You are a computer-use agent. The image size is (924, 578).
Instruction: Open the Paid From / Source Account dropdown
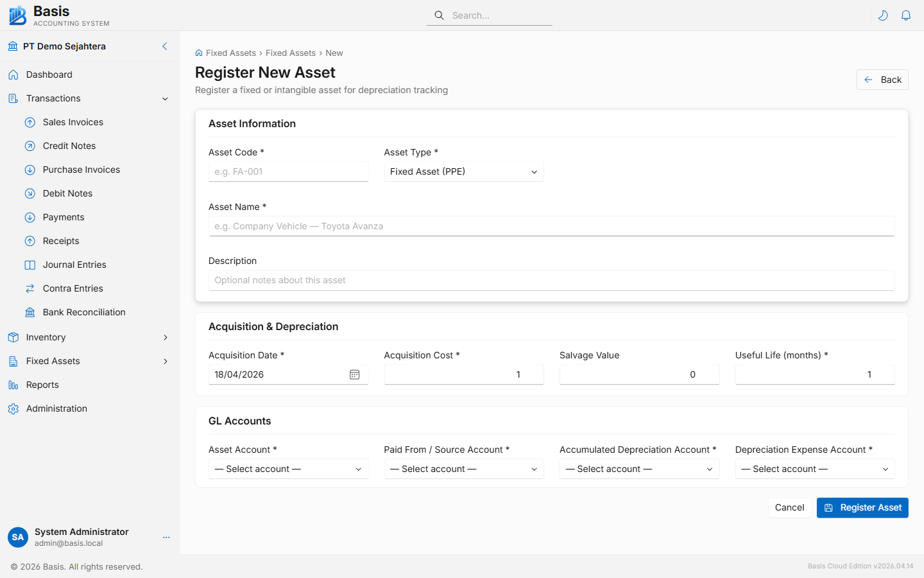(463, 469)
